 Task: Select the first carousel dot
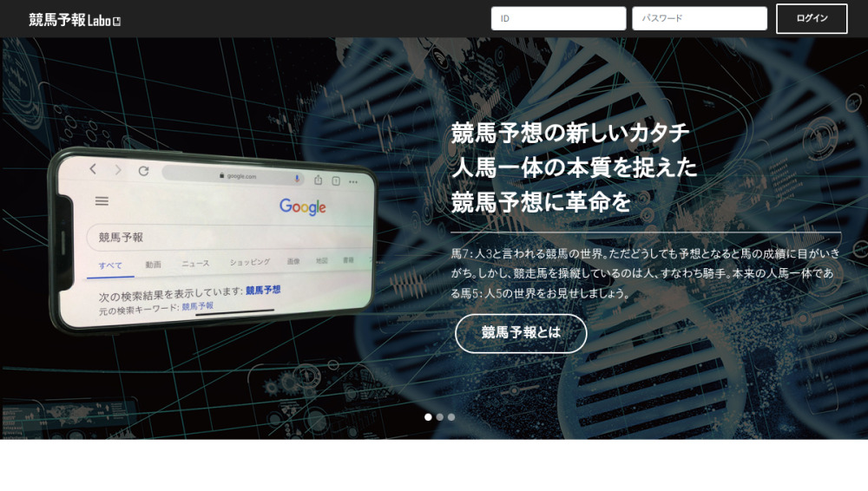coord(428,416)
